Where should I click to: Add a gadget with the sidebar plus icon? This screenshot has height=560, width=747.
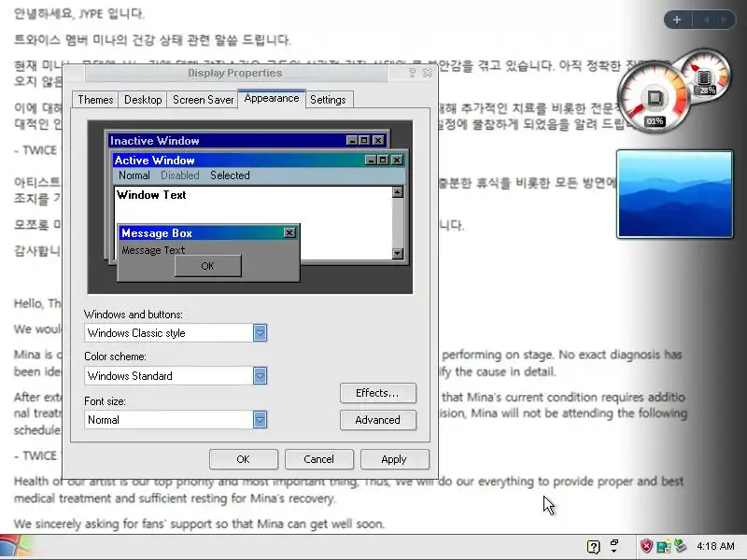pyautogui.click(x=677, y=20)
